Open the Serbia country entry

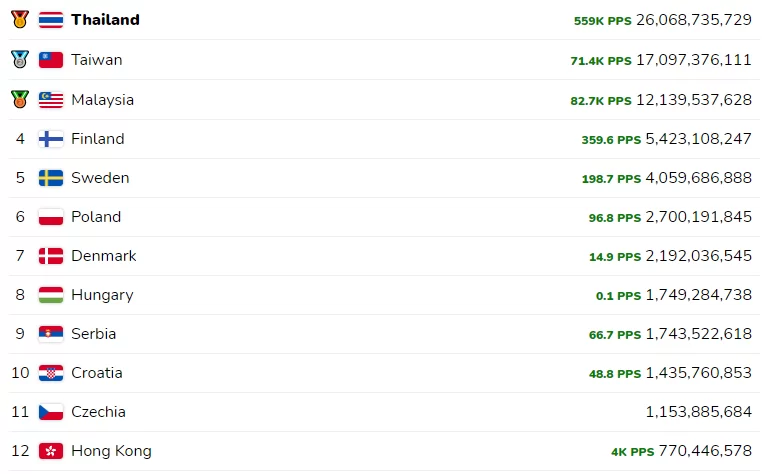click(x=93, y=334)
